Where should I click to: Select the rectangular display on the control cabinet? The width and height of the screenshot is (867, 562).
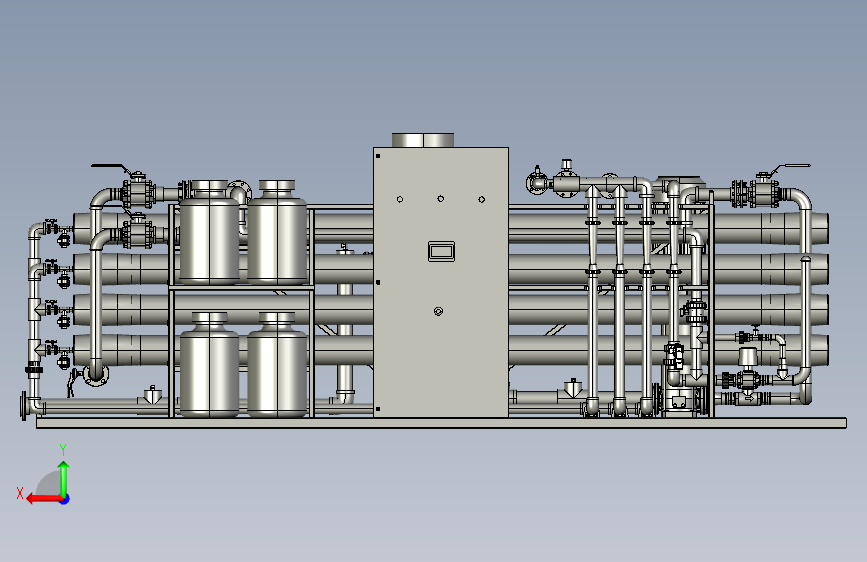coord(441,252)
